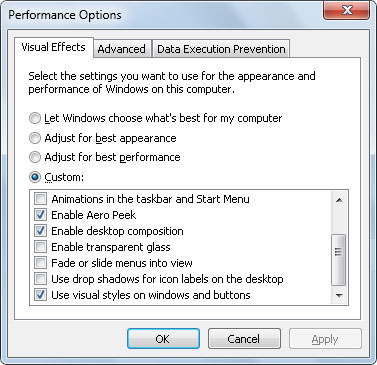
Task: Untick Use visual styles on windows and buttons
Action: 40,295
